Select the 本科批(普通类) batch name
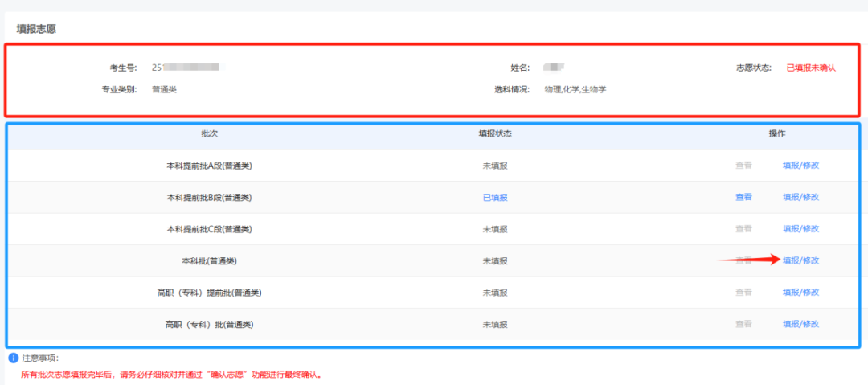Screen dimensions: 868x385 tap(209, 260)
